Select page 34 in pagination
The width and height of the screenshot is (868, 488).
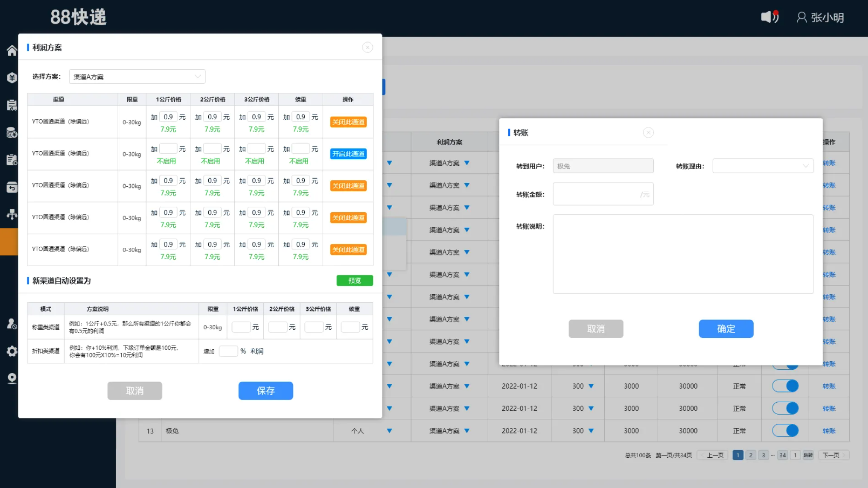783,455
